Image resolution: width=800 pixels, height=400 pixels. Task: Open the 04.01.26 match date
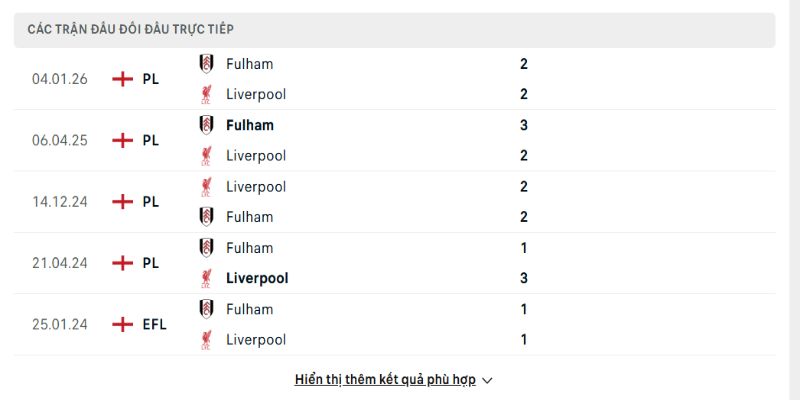pos(60,79)
